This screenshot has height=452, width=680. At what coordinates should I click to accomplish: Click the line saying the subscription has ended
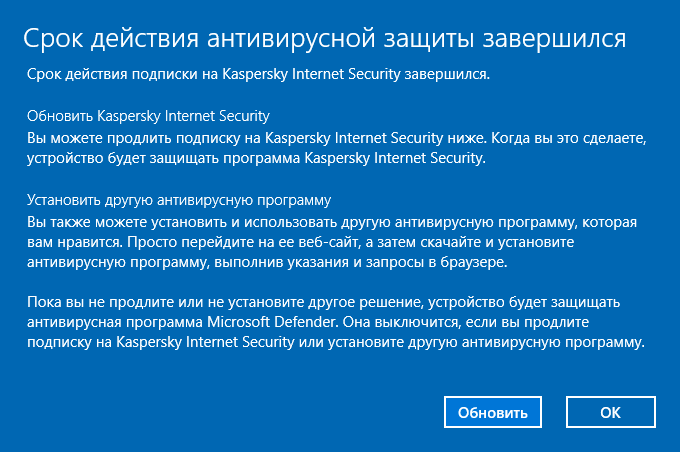pos(258,74)
